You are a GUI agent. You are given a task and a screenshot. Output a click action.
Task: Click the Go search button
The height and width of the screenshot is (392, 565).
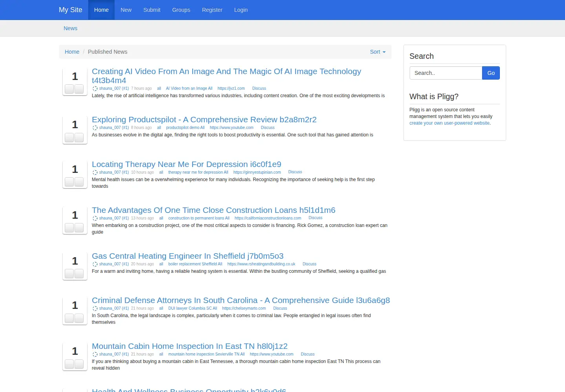[491, 73]
